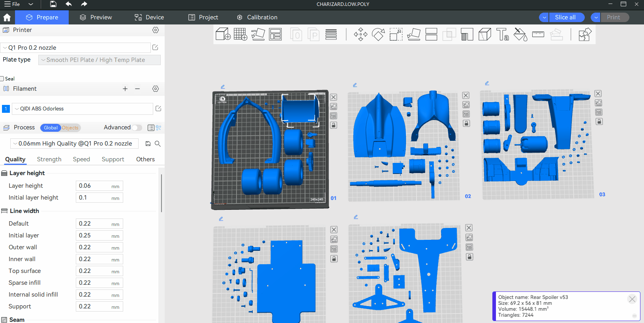Toggle the Advanced mode switch

[137, 128]
